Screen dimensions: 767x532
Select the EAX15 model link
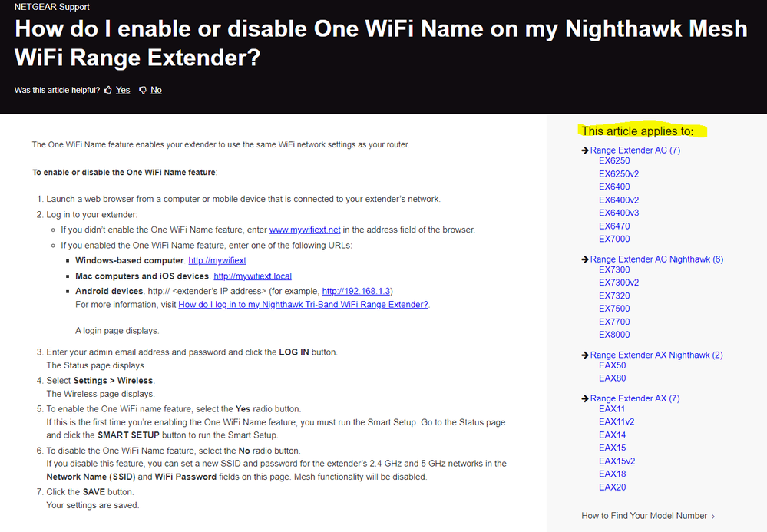(x=613, y=448)
